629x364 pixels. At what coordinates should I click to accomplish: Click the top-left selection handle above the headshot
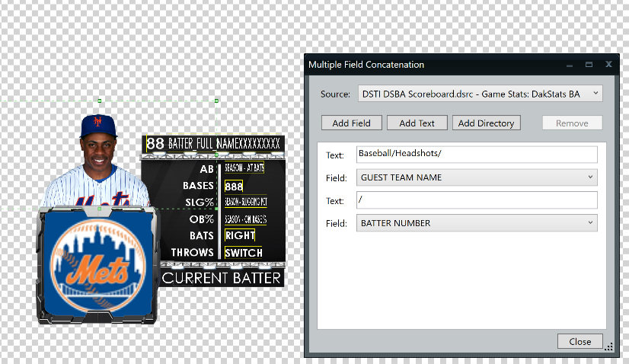100,101
